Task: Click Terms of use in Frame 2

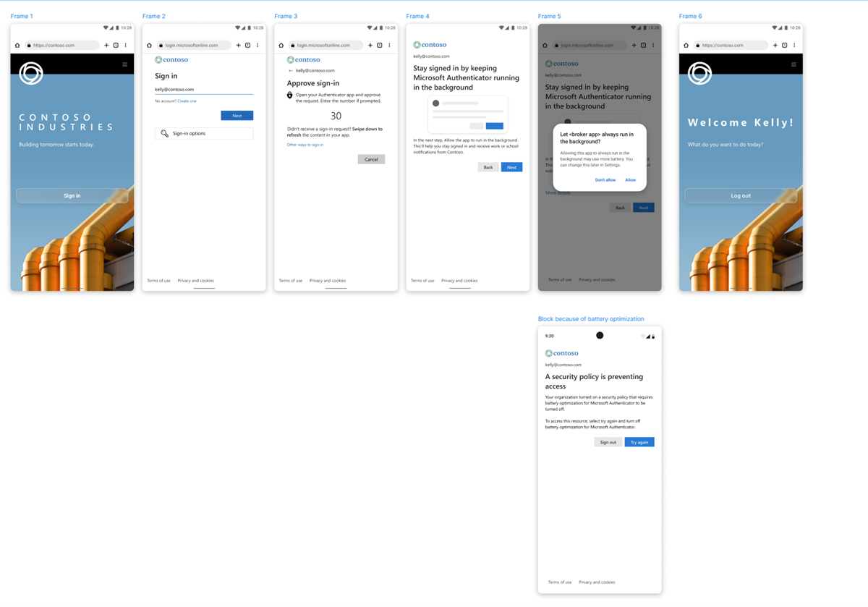Action: pos(159,281)
